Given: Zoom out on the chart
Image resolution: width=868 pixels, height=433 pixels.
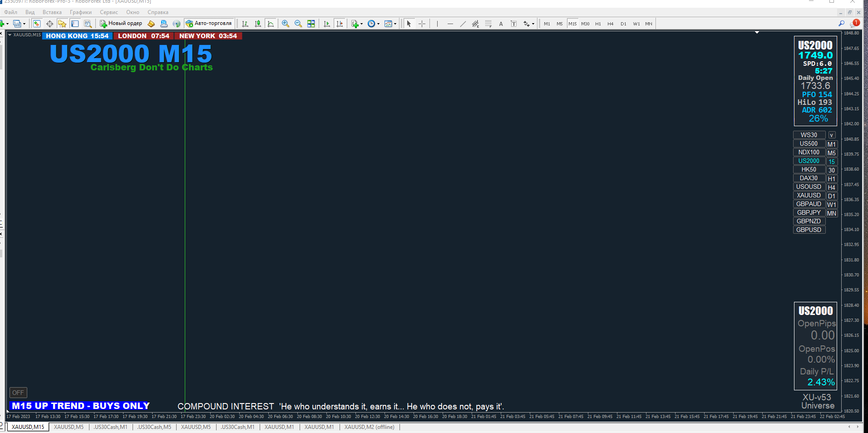Looking at the screenshot, I should click(298, 24).
